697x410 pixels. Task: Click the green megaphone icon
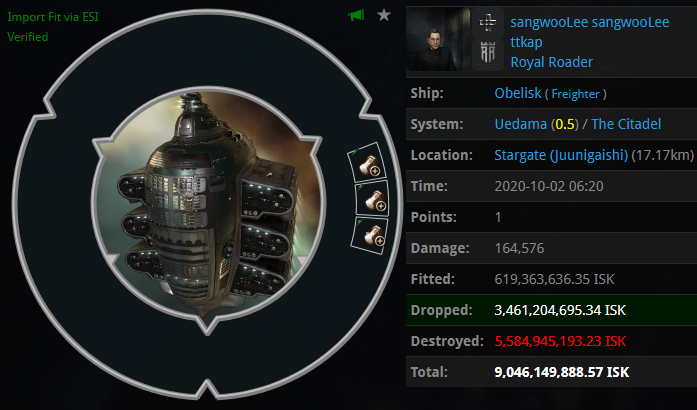click(x=356, y=16)
